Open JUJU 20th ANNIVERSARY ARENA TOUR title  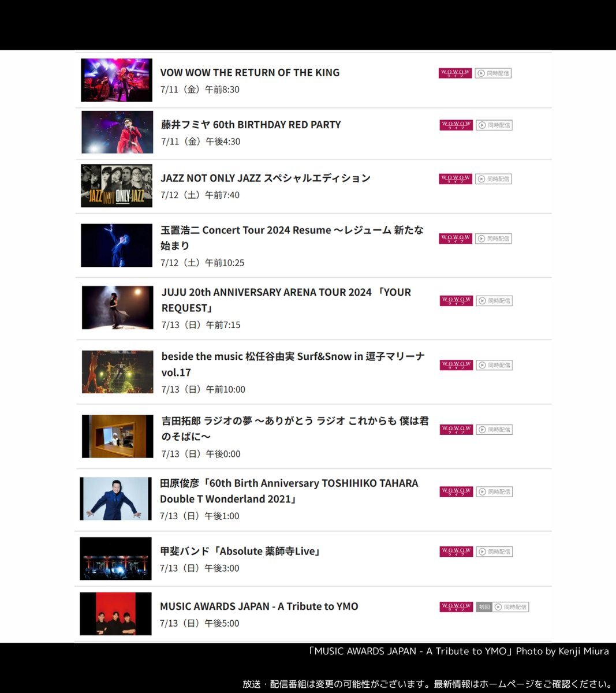click(286, 300)
